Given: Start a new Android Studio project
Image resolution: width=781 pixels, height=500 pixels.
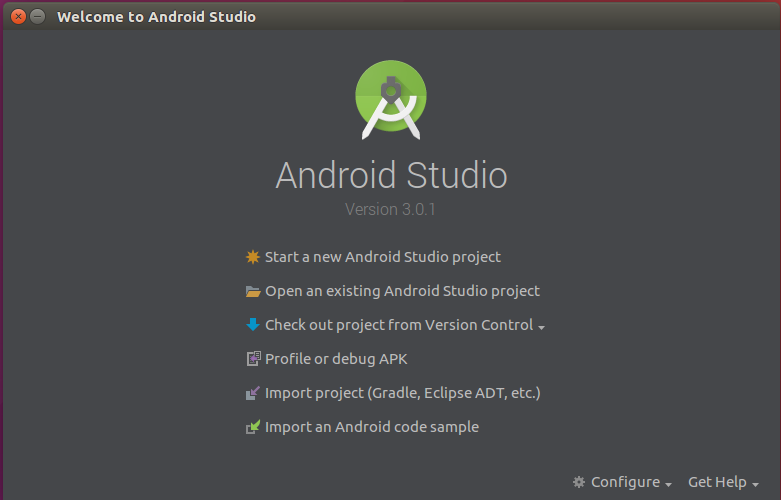Looking at the screenshot, I should [383, 257].
